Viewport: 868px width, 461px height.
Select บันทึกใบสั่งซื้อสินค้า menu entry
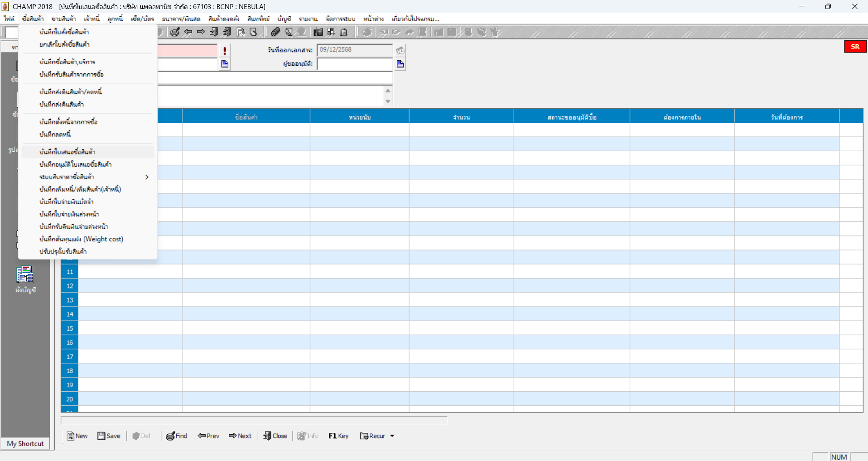64,32
